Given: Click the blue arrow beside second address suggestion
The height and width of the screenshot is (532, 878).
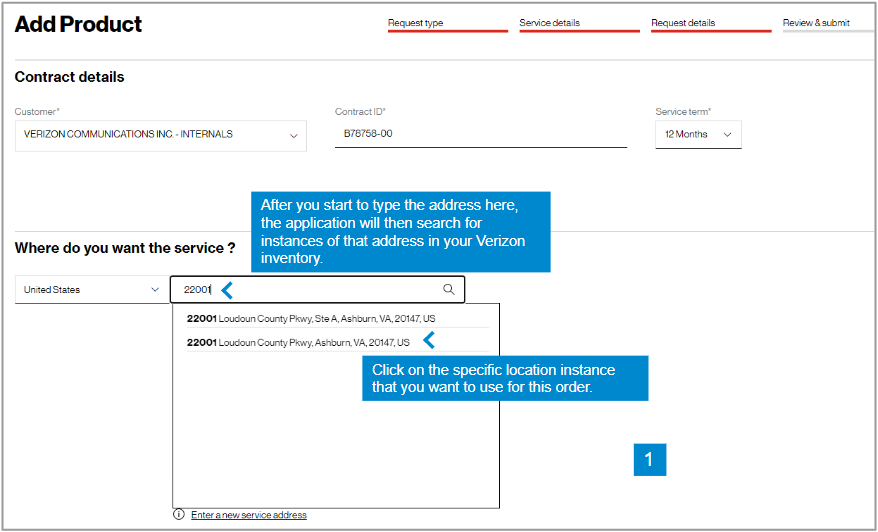Looking at the screenshot, I should coord(429,341).
